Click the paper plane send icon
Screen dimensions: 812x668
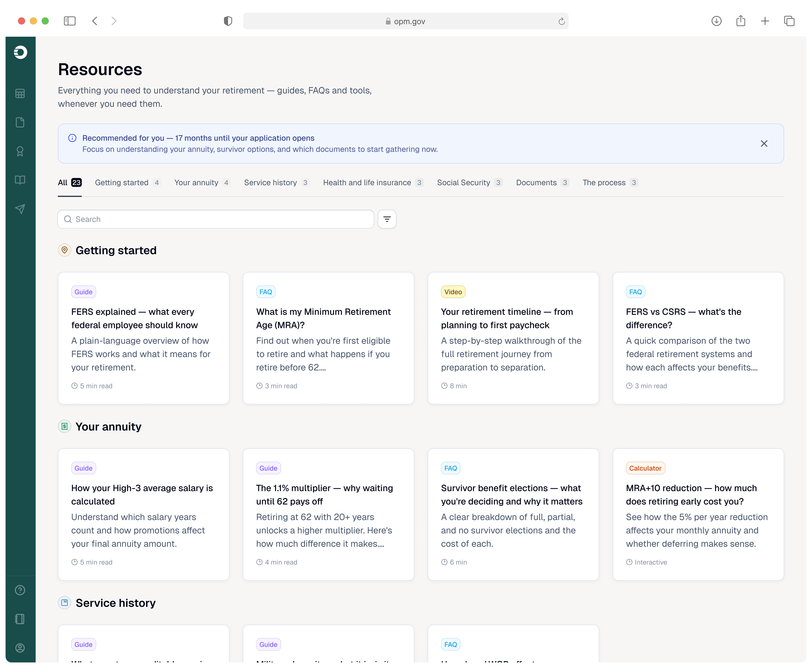coord(20,209)
